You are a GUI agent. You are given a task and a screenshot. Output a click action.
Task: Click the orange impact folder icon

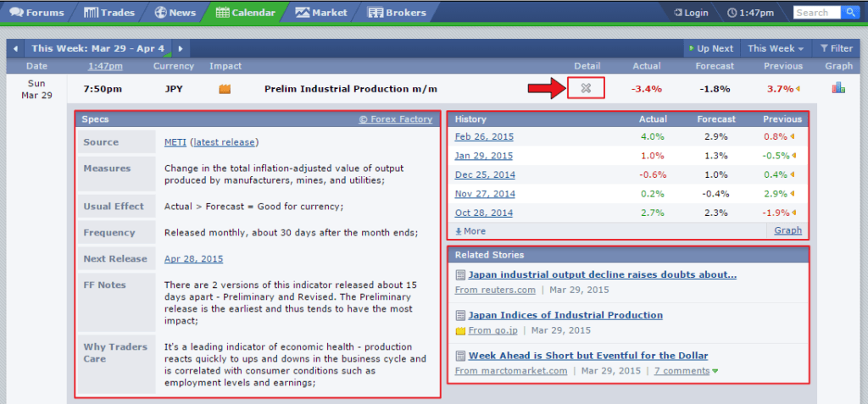[x=225, y=89]
